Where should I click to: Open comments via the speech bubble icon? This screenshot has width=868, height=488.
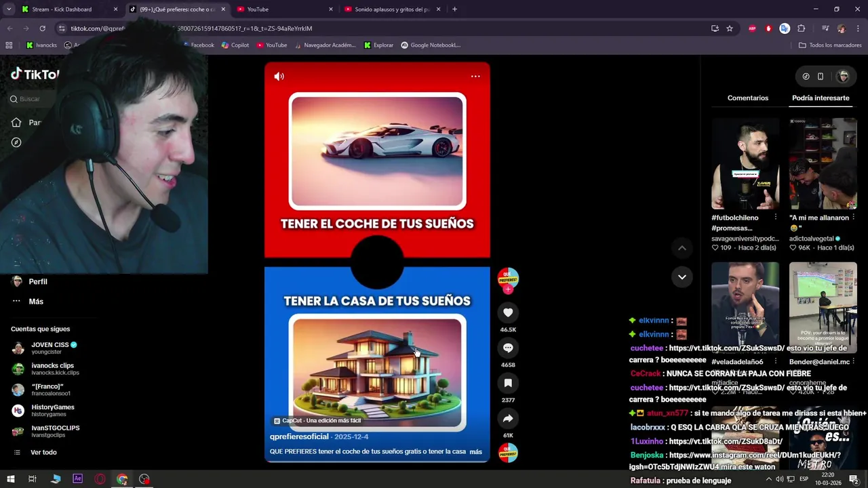(x=508, y=348)
